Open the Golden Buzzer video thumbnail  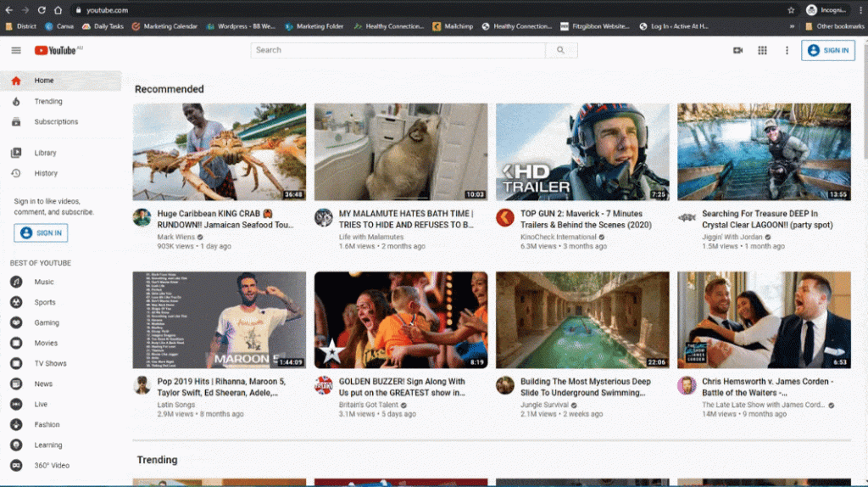point(401,320)
